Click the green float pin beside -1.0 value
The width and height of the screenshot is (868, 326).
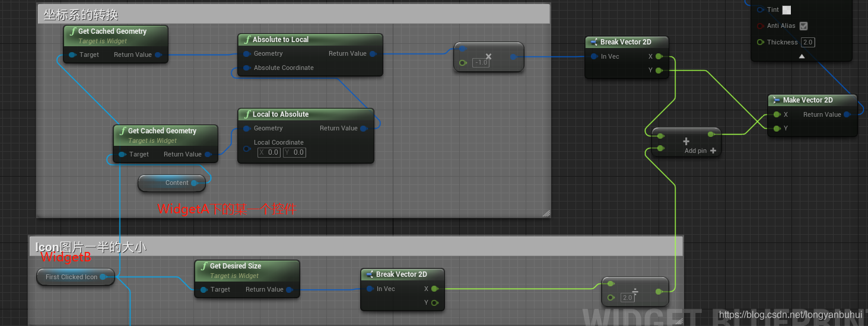pyautogui.click(x=463, y=62)
